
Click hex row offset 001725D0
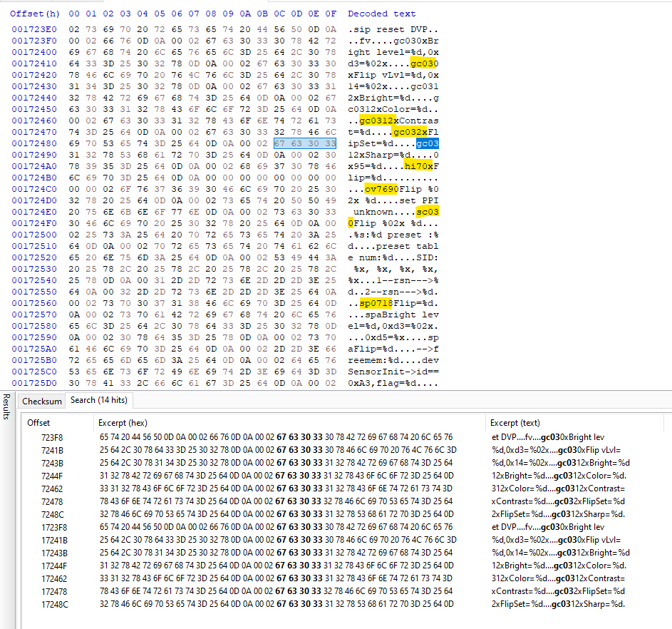coord(34,383)
